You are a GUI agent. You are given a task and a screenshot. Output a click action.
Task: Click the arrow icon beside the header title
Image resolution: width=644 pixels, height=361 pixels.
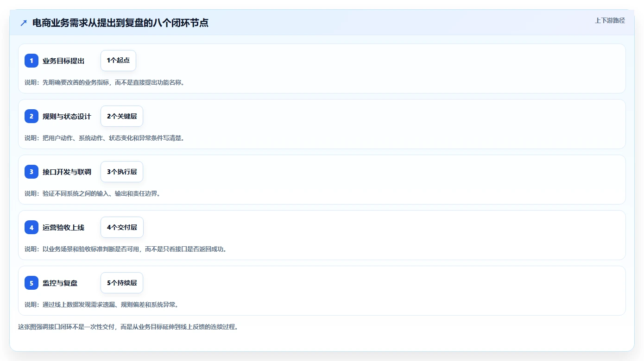click(x=24, y=23)
